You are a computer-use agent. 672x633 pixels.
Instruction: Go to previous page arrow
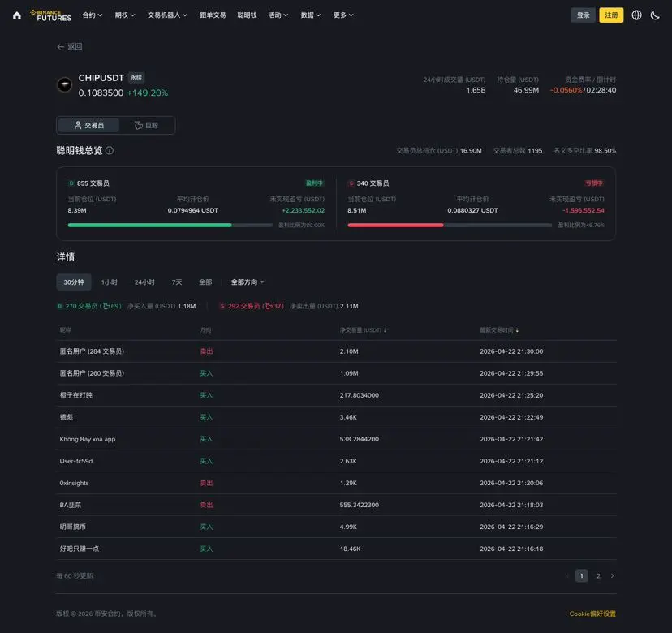[x=567, y=575]
